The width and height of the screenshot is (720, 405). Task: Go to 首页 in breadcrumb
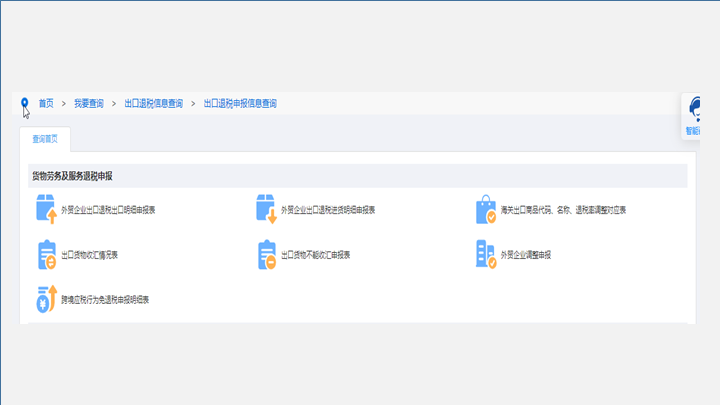pos(46,103)
